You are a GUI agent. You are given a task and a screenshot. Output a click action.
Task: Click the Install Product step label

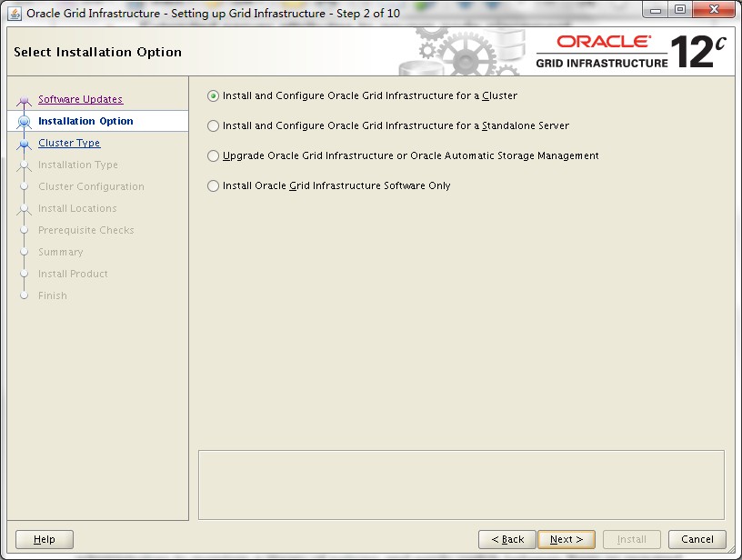pos(73,274)
